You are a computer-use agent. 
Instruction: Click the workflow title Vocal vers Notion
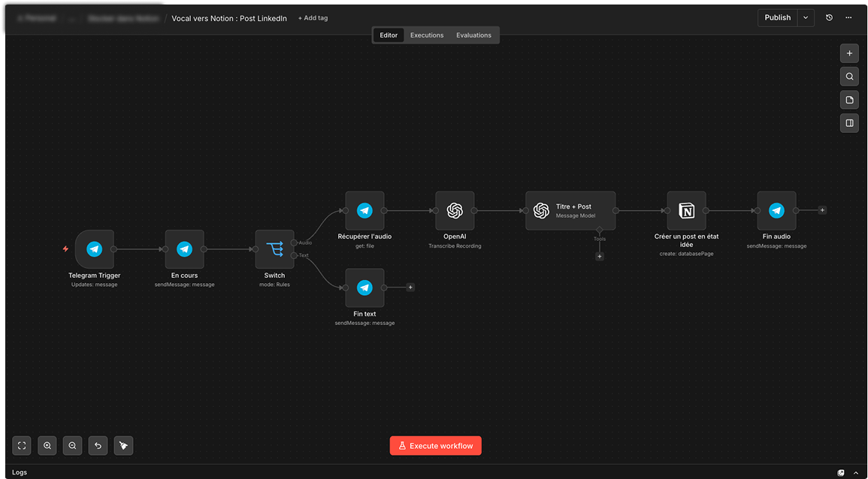(229, 18)
